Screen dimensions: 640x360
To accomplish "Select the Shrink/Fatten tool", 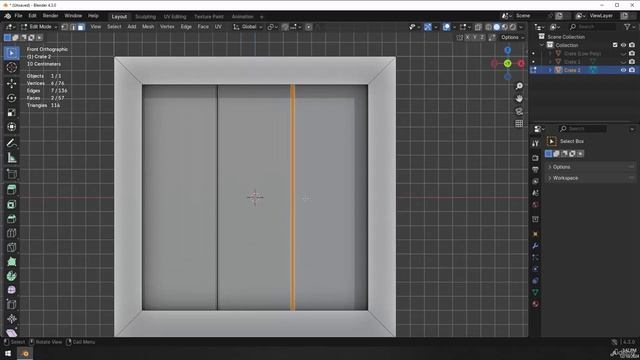I will tap(11, 319).
